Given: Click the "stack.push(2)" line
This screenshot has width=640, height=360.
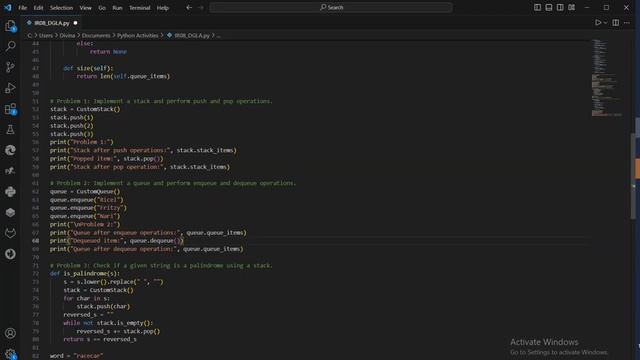Looking at the screenshot, I should pos(71,126).
